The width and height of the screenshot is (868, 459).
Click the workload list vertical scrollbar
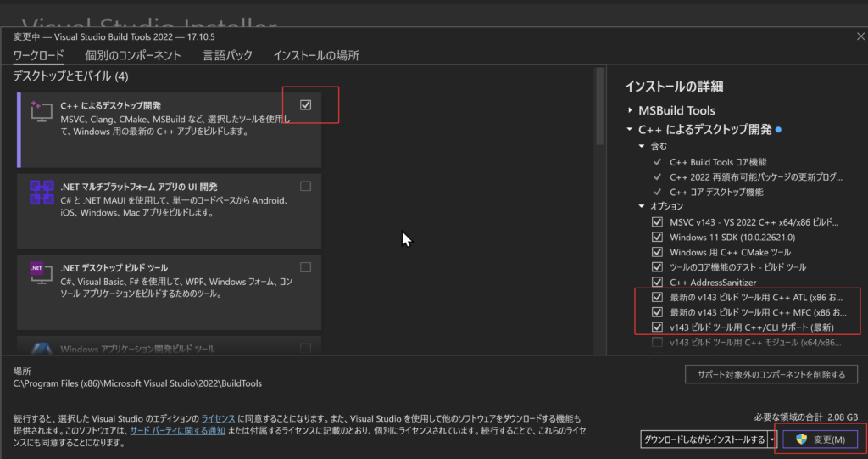click(599, 106)
